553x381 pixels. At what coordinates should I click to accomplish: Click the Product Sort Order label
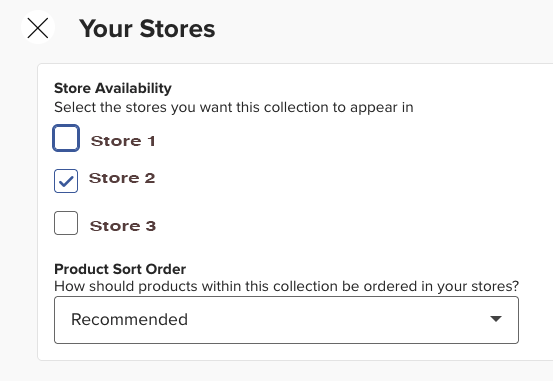tap(120, 269)
